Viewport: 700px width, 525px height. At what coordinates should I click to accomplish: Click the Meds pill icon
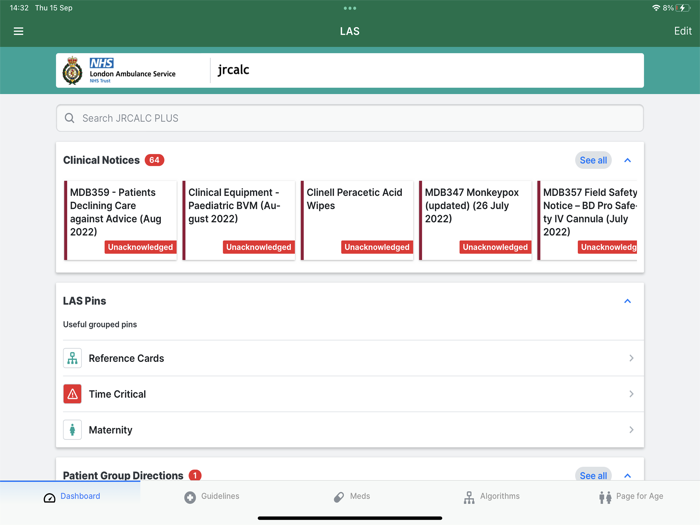[339, 497]
